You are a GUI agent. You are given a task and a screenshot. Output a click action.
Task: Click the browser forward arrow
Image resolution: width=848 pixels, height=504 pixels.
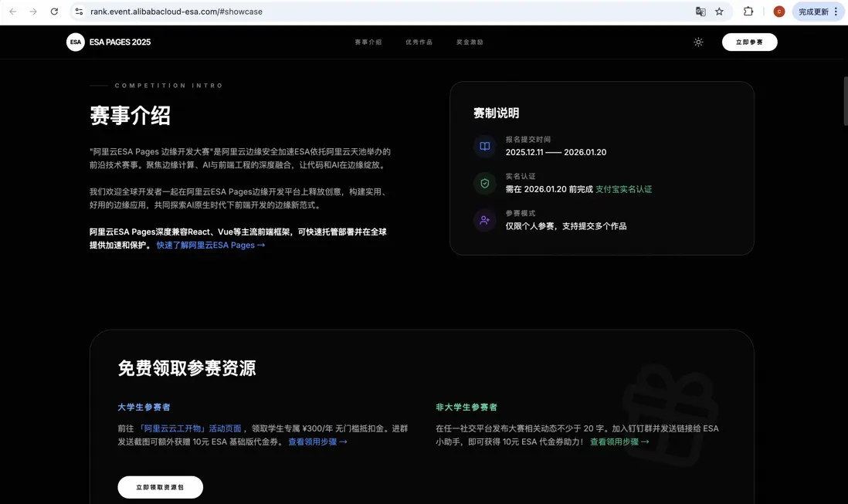point(33,12)
